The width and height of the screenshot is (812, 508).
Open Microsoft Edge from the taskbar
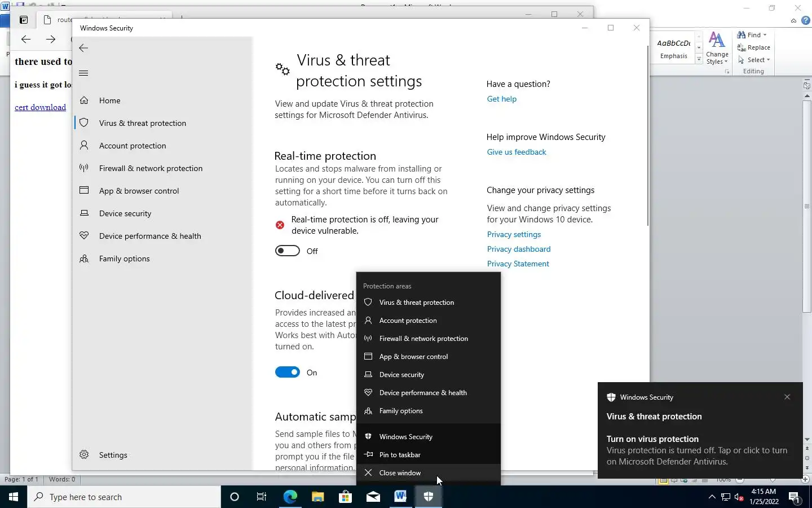click(x=290, y=497)
